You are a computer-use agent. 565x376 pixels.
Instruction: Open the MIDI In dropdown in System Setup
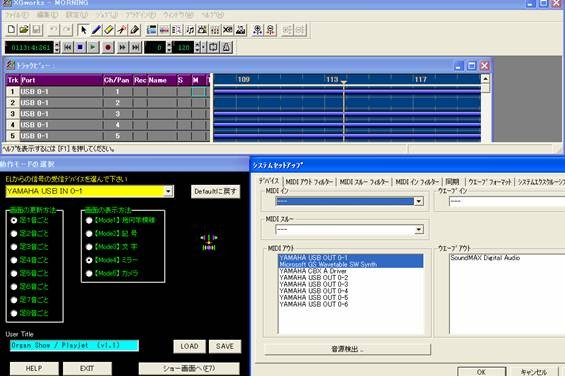pos(418,201)
